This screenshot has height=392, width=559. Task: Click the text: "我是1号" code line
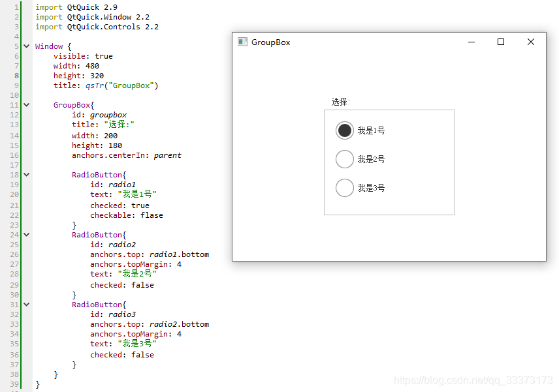[123, 194]
